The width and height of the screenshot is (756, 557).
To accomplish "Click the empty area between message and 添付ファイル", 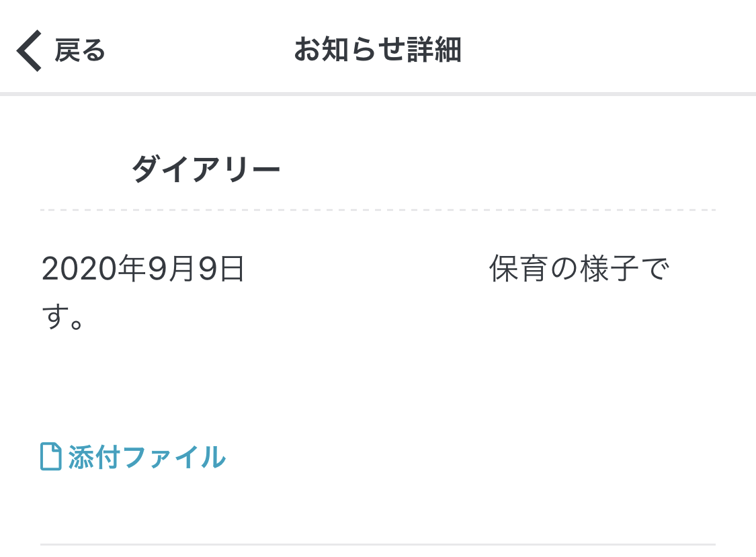I will click(x=378, y=386).
